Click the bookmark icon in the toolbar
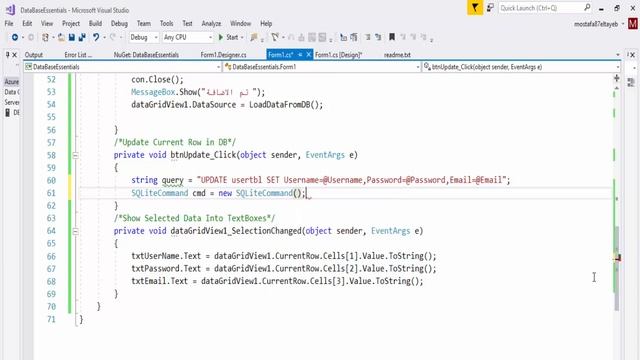Screen dimensions: 640x360 click(x=392, y=37)
